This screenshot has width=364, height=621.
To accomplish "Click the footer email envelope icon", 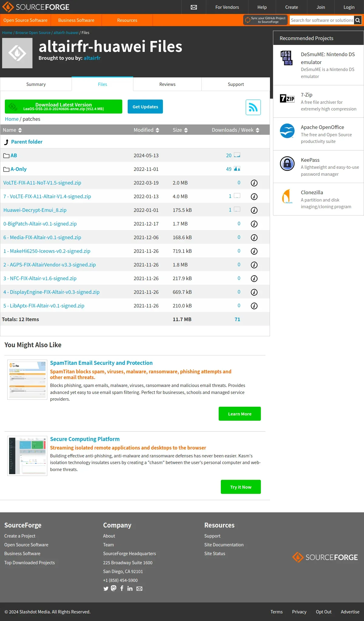I will click(x=139, y=589).
